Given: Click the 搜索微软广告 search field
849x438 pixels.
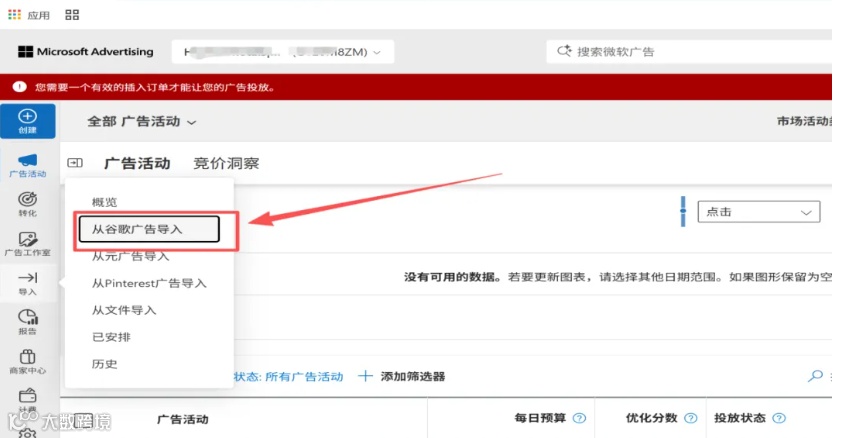Looking at the screenshot, I should tap(689, 52).
